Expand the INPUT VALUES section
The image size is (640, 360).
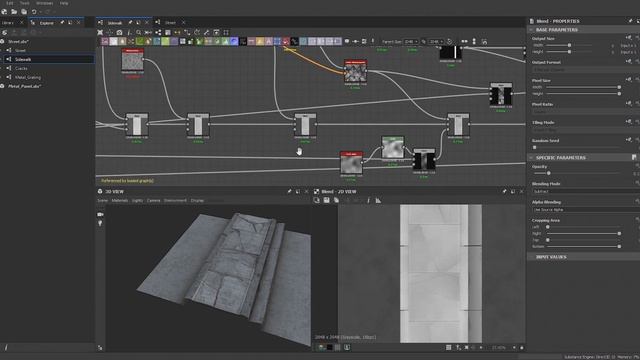[x=551, y=257]
